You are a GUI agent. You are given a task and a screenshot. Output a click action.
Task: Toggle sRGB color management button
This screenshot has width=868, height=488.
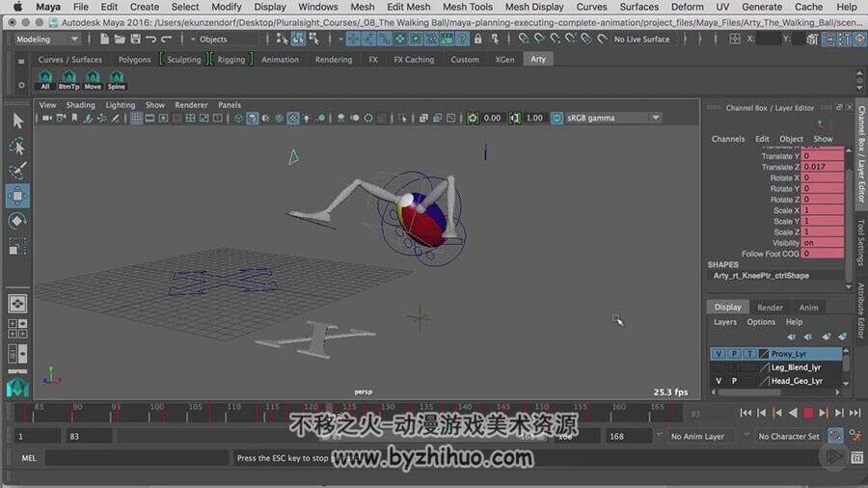click(556, 118)
